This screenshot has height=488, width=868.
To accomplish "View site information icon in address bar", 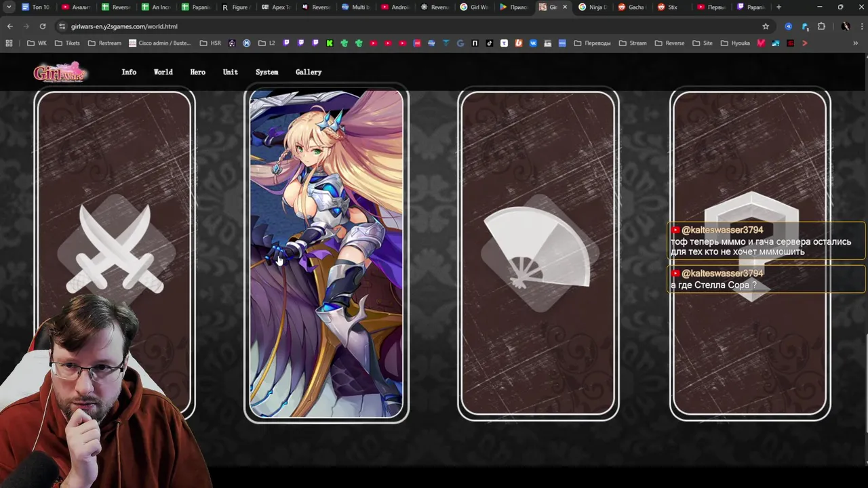I will click(62, 26).
